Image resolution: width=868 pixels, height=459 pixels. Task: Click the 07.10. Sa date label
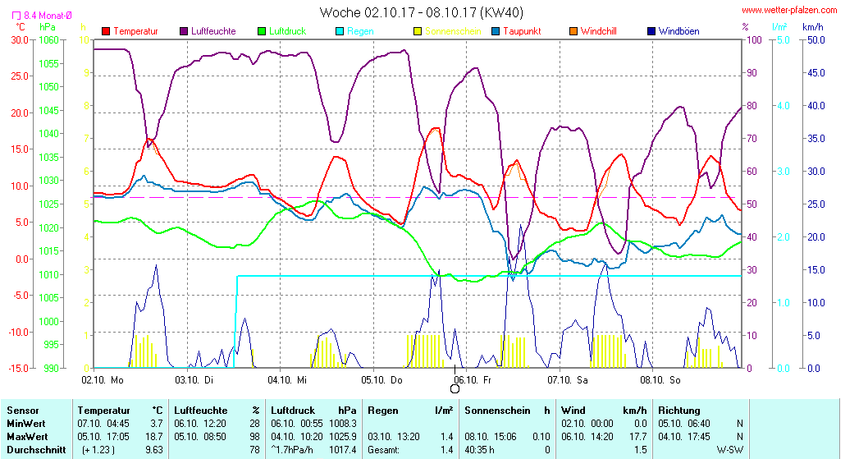[x=568, y=380]
